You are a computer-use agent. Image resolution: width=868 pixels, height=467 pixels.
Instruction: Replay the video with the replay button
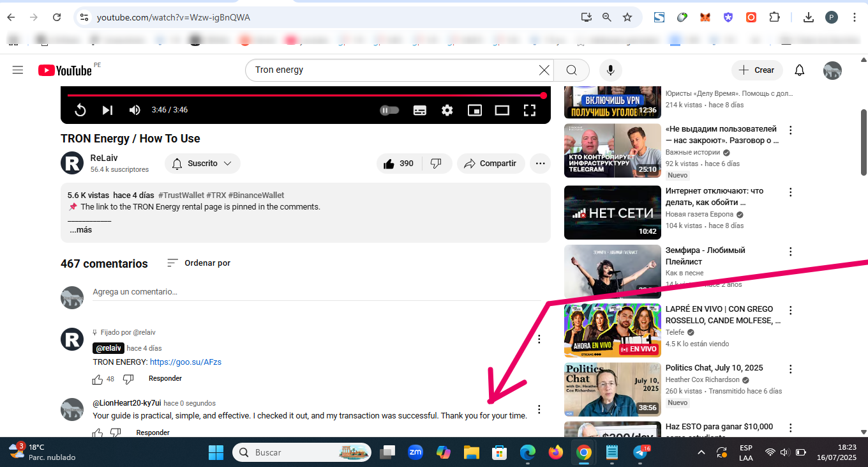(x=80, y=110)
